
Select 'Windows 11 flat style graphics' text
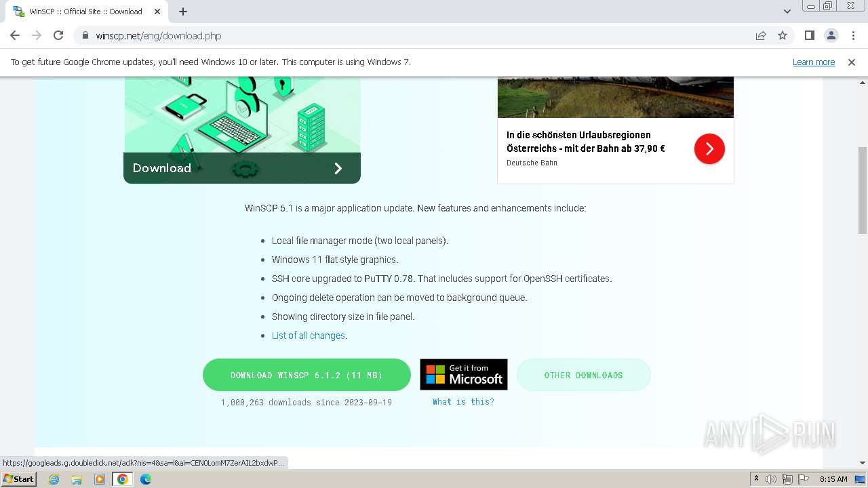(335, 260)
